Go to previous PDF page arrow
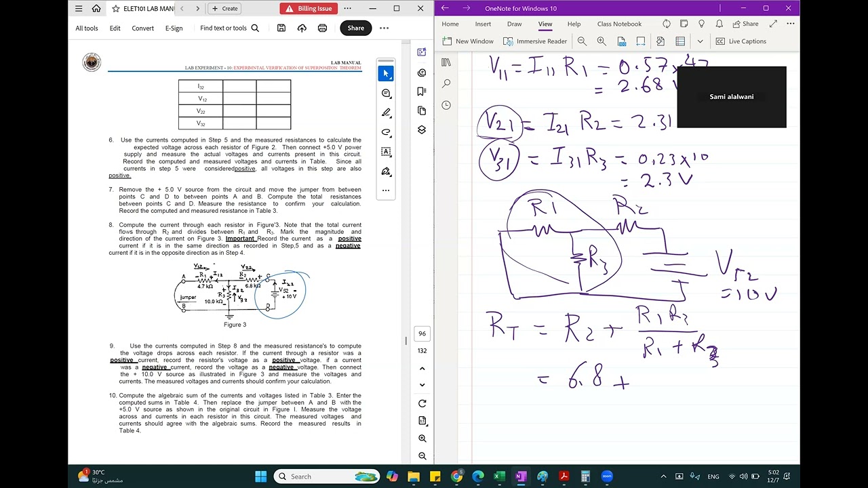 [x=422, y=369]
